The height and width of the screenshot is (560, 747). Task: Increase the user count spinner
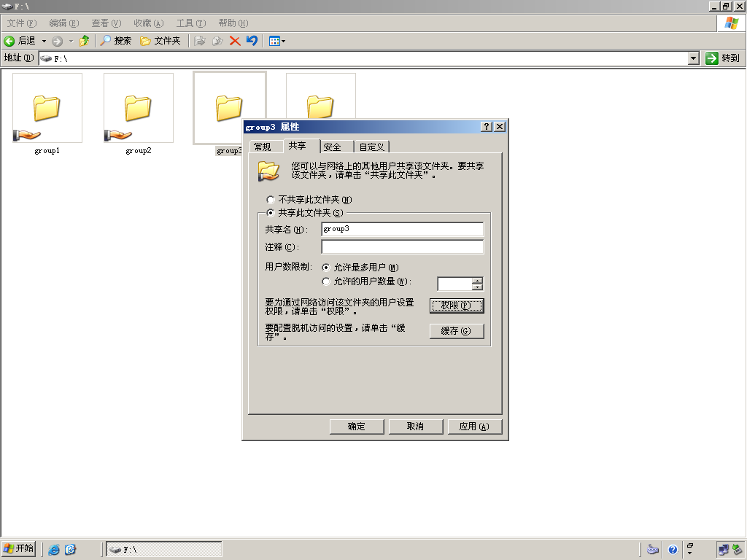tap(477, 281)
